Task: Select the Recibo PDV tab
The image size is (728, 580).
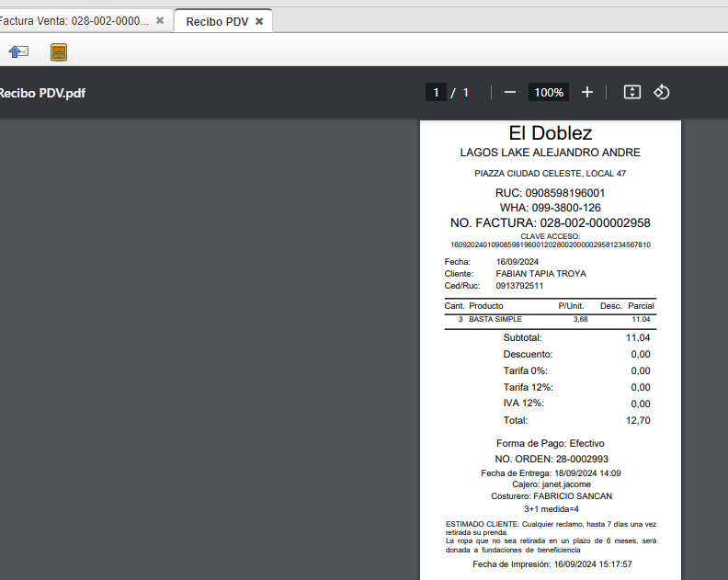Action: coord(217,21)
